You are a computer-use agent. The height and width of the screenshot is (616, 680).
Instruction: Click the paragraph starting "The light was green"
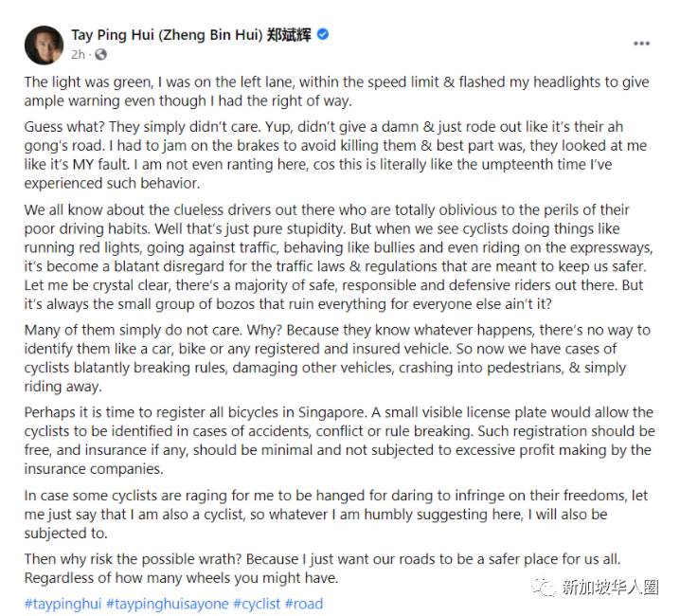pos(336,91)
